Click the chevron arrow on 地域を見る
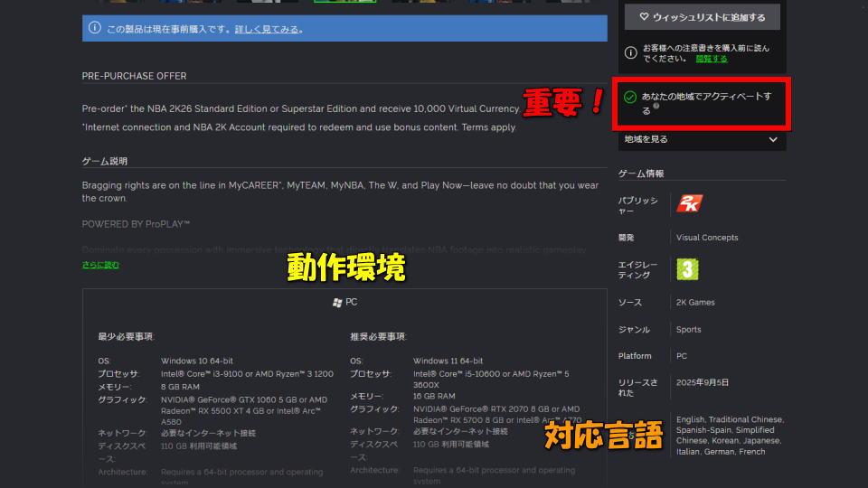 point(773,139)
